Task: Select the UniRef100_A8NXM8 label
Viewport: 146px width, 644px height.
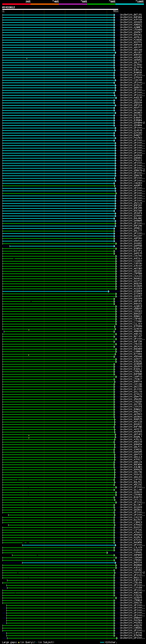Action: click(131, 331)
